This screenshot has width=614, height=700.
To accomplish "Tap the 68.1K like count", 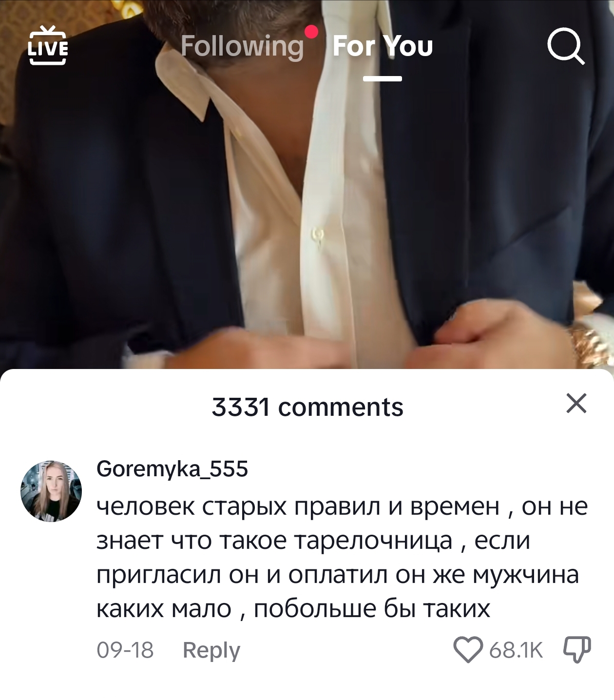I will click(x=516, y=650).
